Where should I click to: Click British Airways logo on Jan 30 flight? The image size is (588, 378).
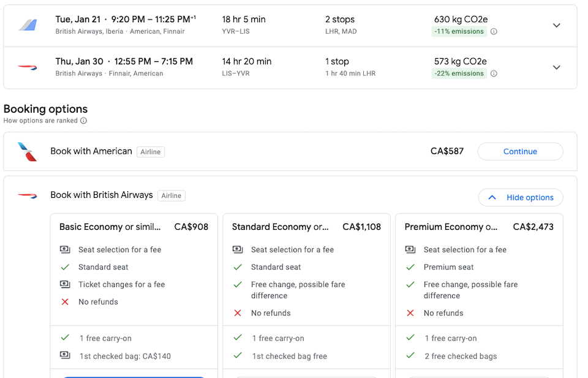pyautogui.click(x=28, y=67)
